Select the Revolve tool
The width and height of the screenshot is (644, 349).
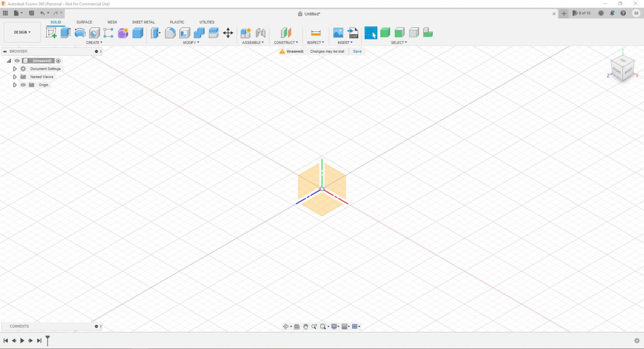pyautogui.click(x=80, y=33)
